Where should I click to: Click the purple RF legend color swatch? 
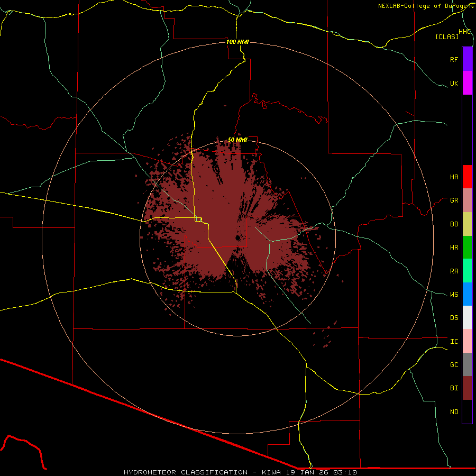[467, 59]
